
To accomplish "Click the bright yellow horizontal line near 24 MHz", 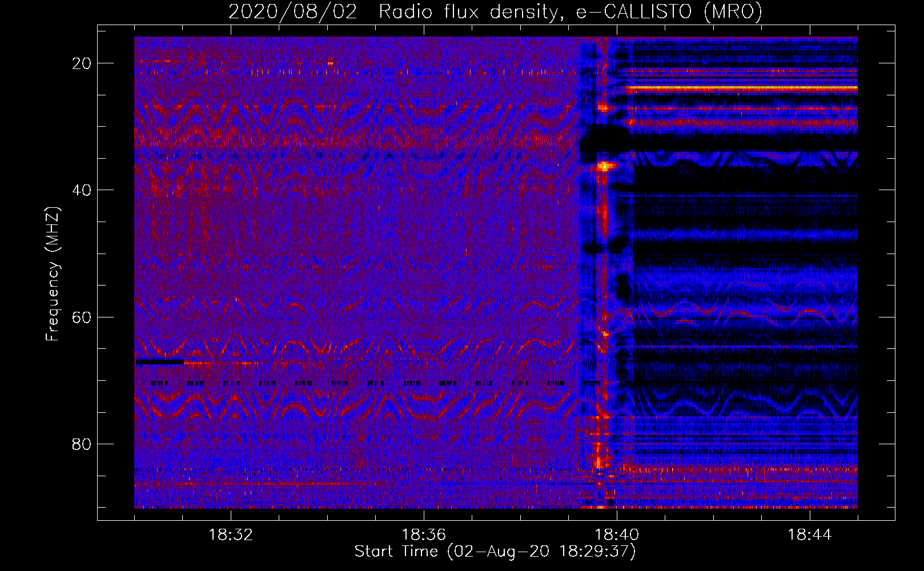I will pos(741,89).
